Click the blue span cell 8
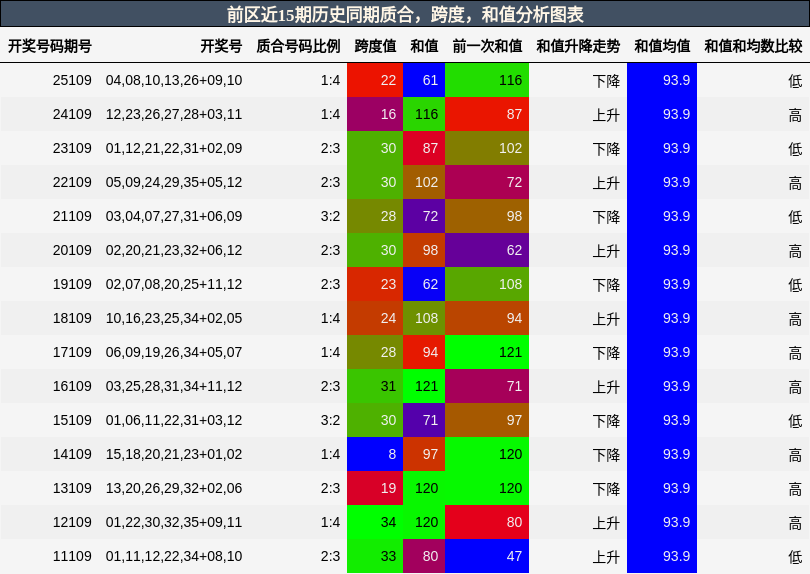 375,454
